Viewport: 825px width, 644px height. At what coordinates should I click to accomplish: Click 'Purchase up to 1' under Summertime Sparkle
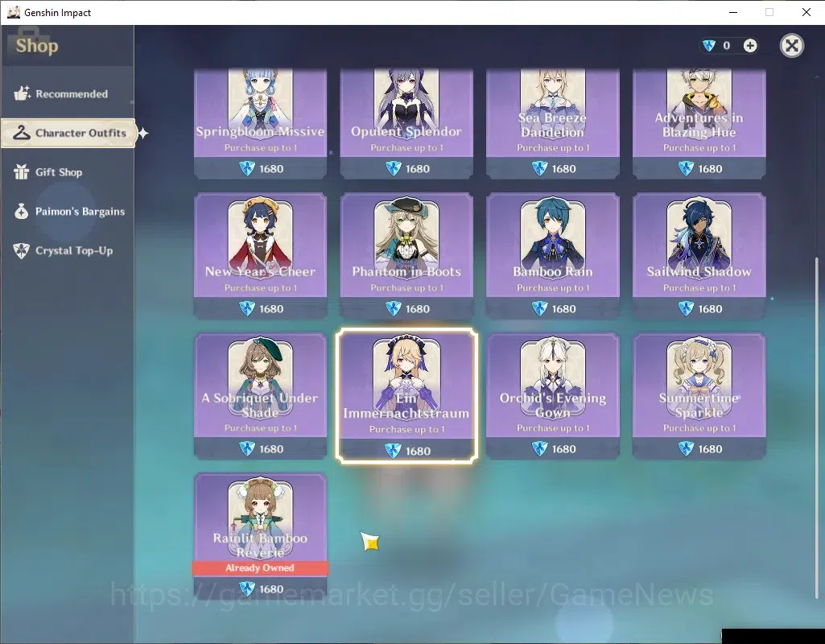click(x=699, y=427)
